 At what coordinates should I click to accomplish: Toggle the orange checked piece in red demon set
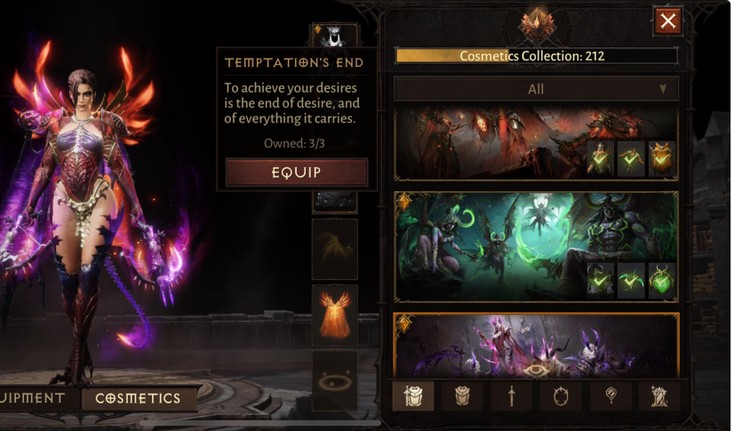(x=662, y=158)
